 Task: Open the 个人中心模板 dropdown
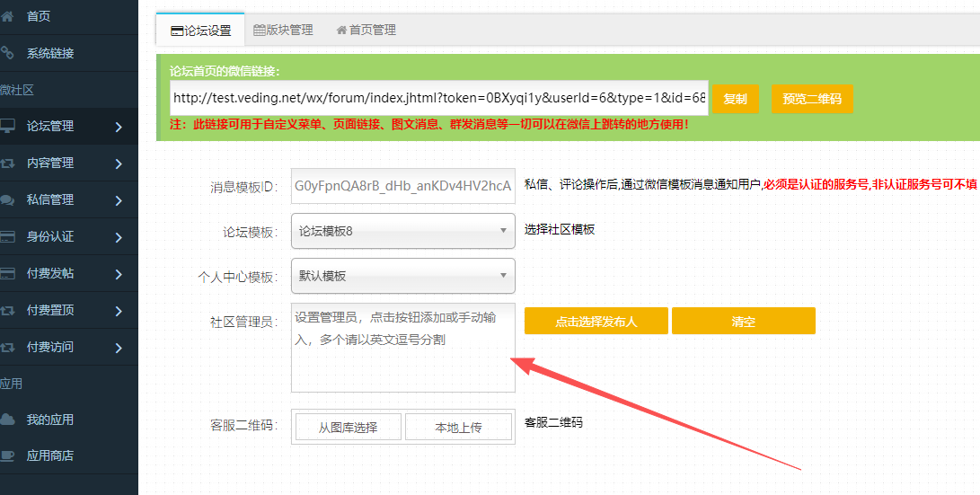[402, 276]
